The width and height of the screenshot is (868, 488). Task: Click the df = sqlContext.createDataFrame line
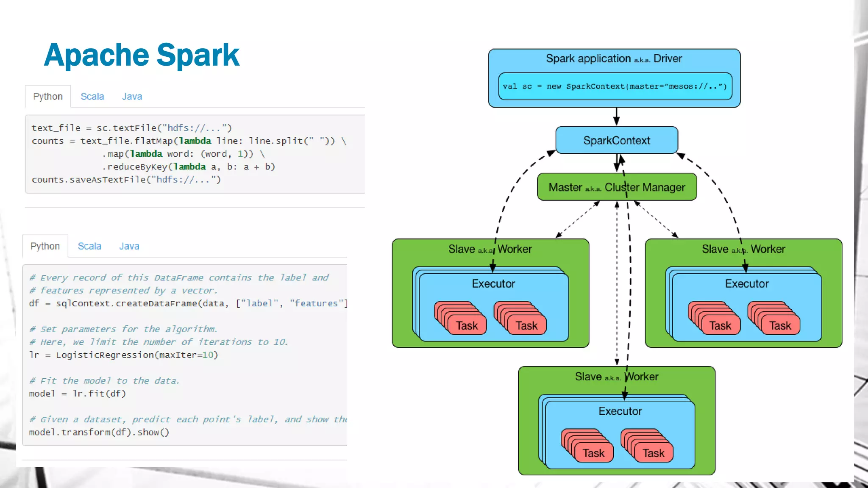point(188,303)
